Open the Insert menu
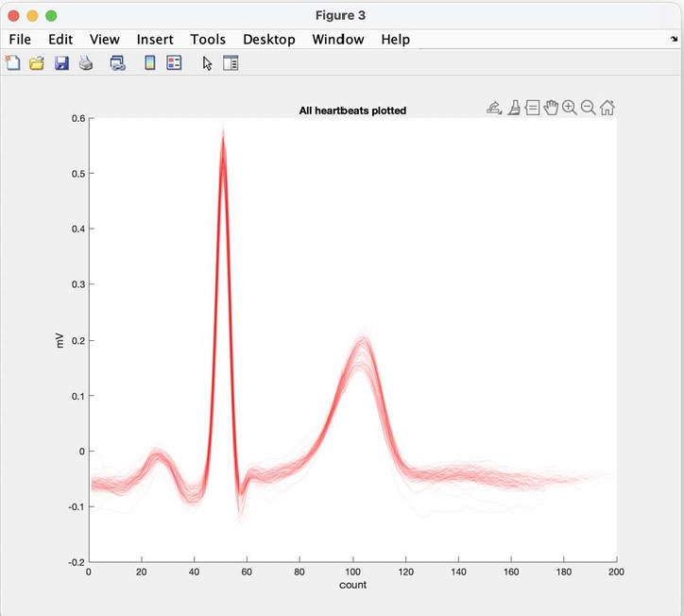 click(x=155, y=40)
